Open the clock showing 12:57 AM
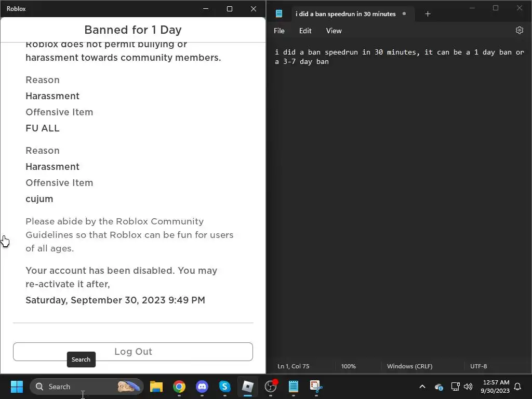Image resolution: width=532 pixels, height=399 pixels. coord(495,387)
